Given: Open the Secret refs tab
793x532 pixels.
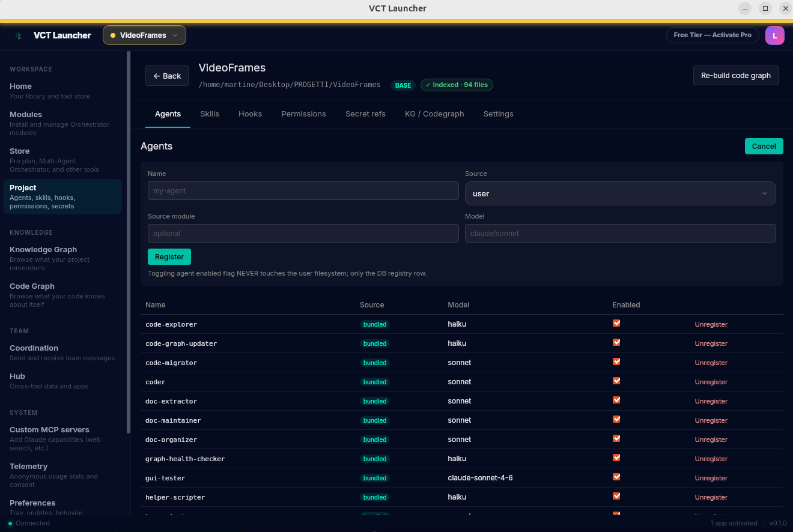Looking at the screenshot, I should coord(365,113).
